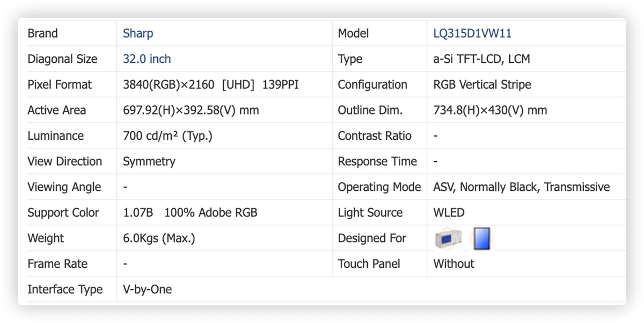
Task: Click the WLED light source value
Action: [449, 213]
